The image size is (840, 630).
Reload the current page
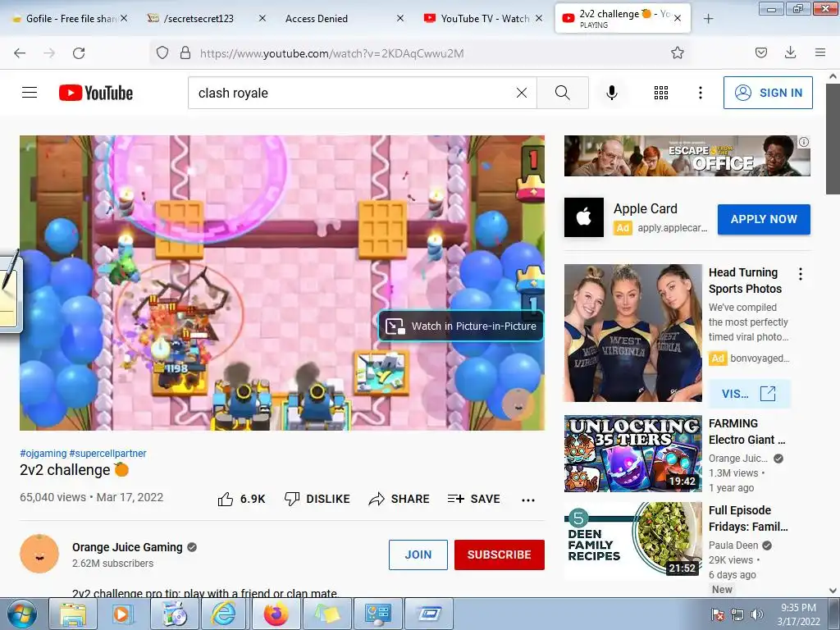(x=79, y=53)
